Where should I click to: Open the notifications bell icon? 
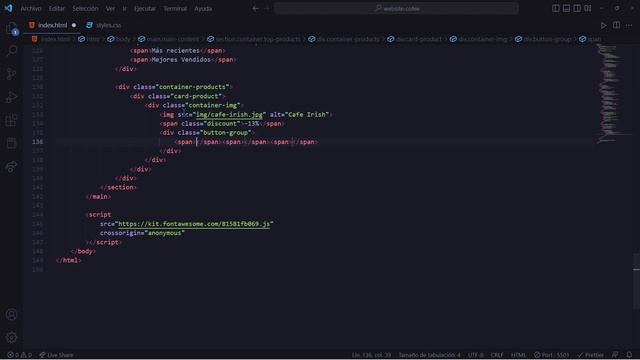coord(629,355)
